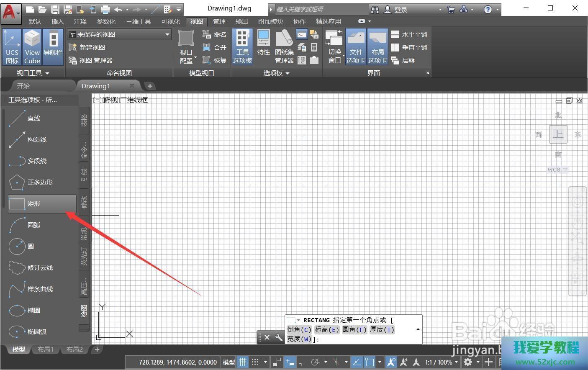This screenshot has height=370, width=588.
Task: Select the 直线 (Line) tool in palette
Action: (33, 118)
